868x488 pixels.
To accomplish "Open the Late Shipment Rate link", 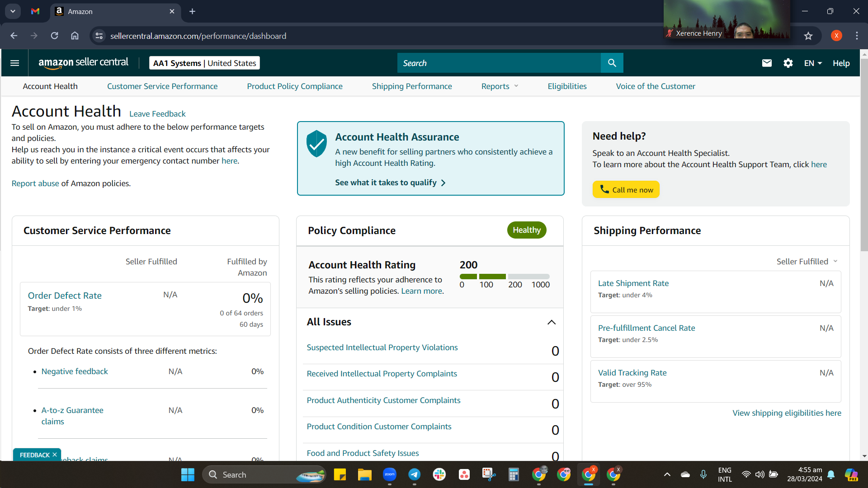I will pos(633,283).
